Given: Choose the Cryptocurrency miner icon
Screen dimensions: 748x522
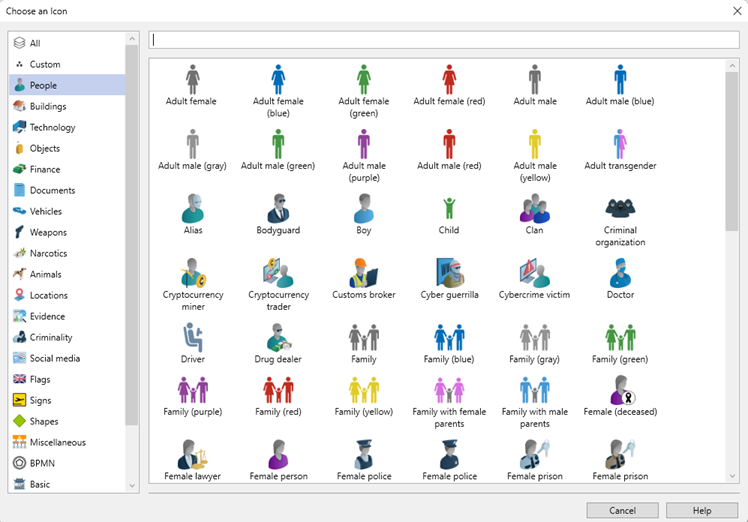Looking at the screenshot, I should tap(193, 273).
